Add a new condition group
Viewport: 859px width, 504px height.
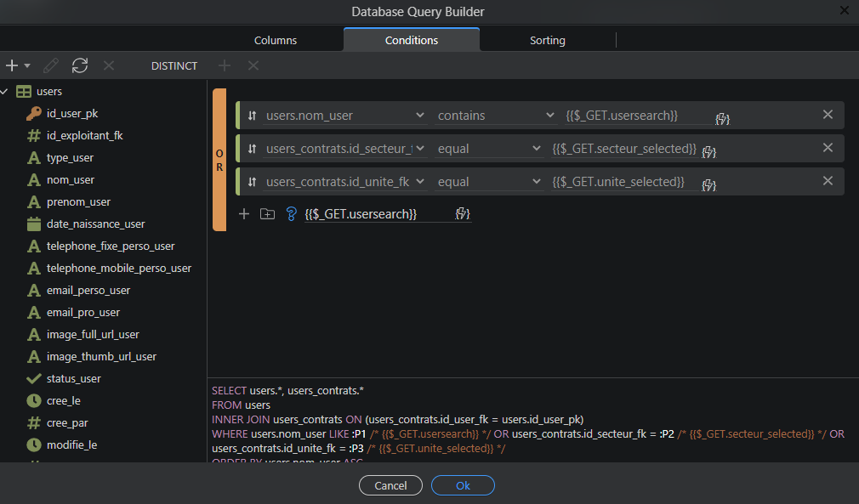267,214
